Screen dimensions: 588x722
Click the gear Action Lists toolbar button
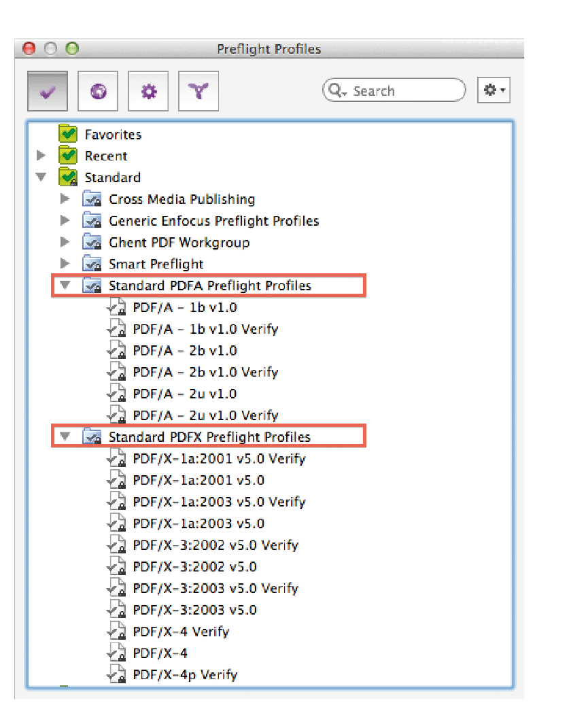148,91
